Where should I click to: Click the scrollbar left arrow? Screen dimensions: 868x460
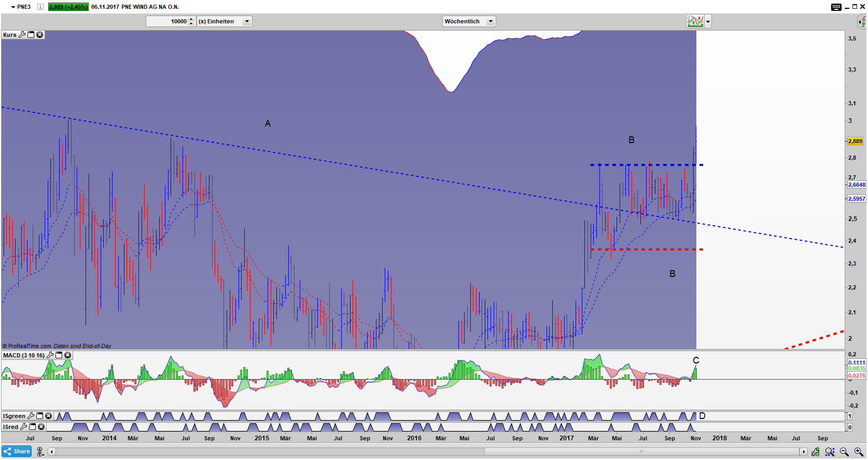tap(52, 452)
